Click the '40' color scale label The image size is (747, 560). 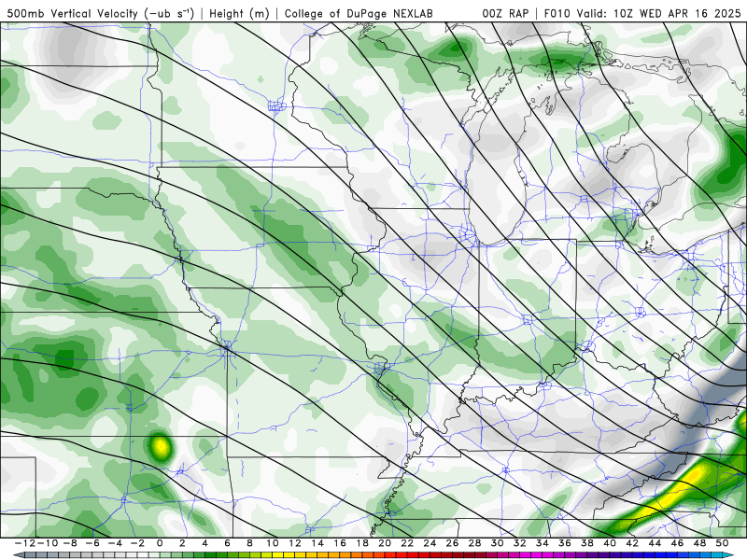pyautogui.click(x=610, y=543)
